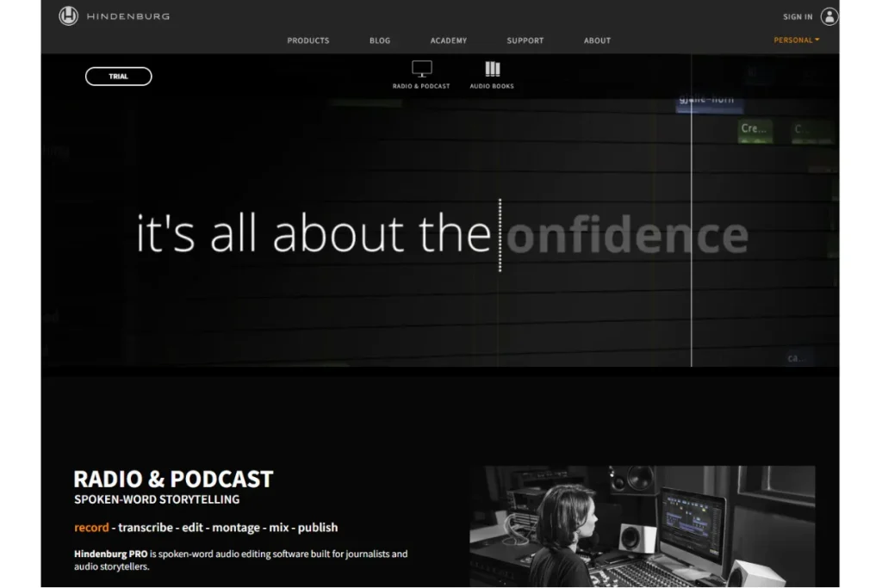Navigate to the About page
Image resolution: width=882 pixels, height=588 pixels.
pyautogui.click(x=597, y=40)
